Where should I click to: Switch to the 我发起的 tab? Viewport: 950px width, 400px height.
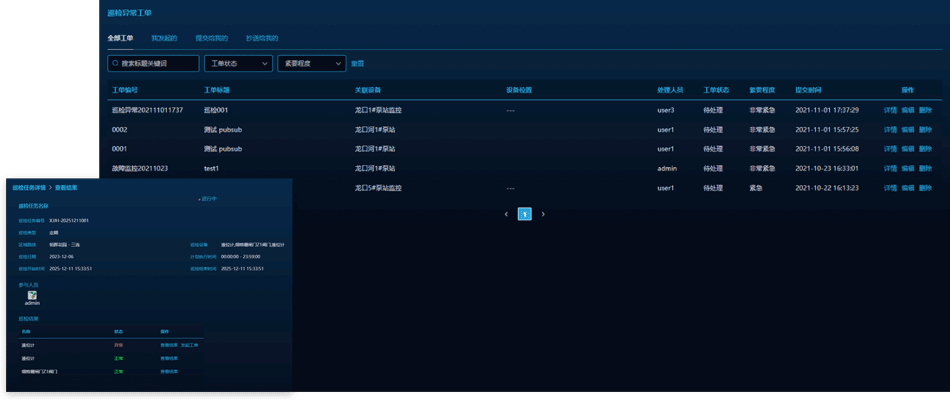coord(164,38)
